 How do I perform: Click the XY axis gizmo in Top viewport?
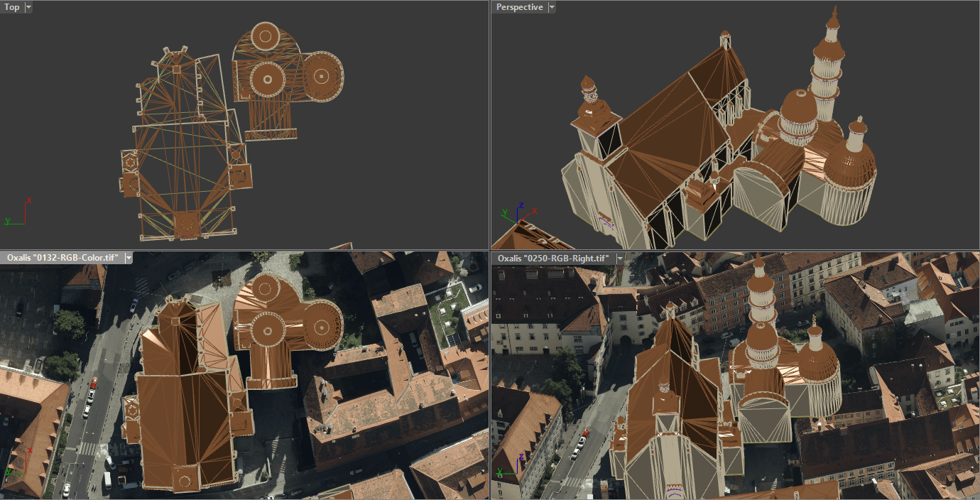pos(18,213)
